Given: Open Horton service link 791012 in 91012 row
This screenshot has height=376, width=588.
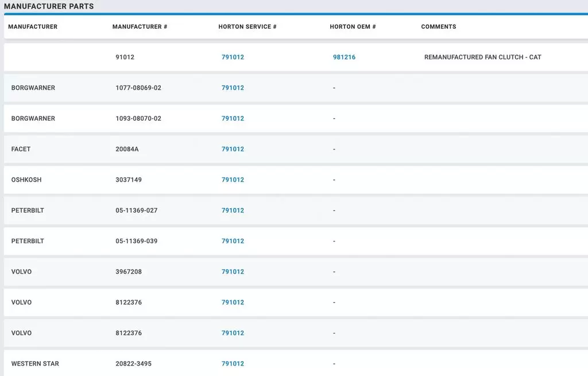Looking at the screenshot, I should click(233, 57).
